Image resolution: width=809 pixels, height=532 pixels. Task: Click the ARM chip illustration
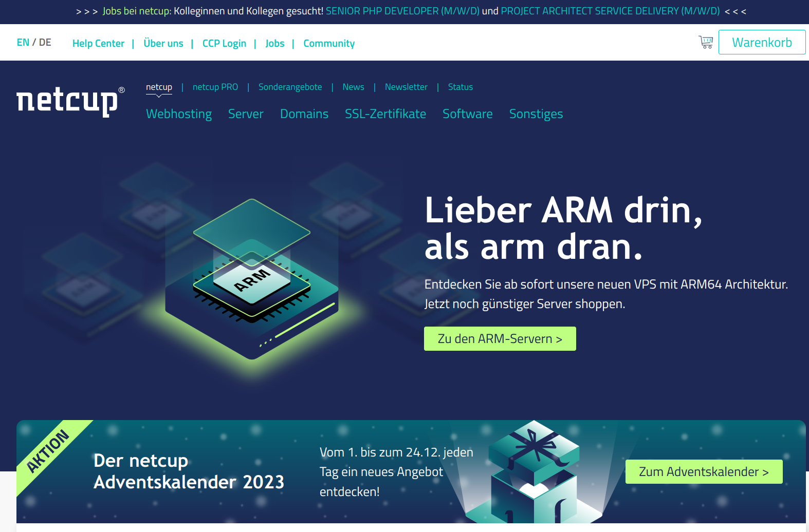tap(252, 279)
